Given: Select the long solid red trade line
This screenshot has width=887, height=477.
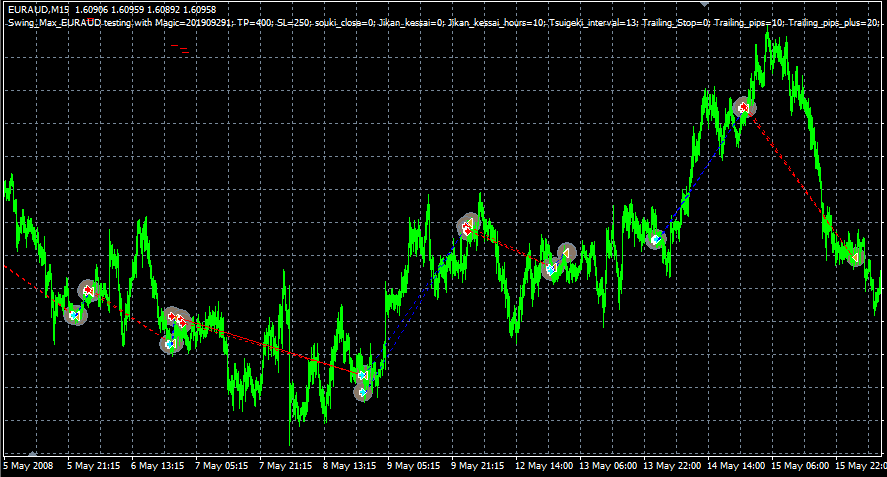Looking at the screenshot, I should [x=270, y=347].
